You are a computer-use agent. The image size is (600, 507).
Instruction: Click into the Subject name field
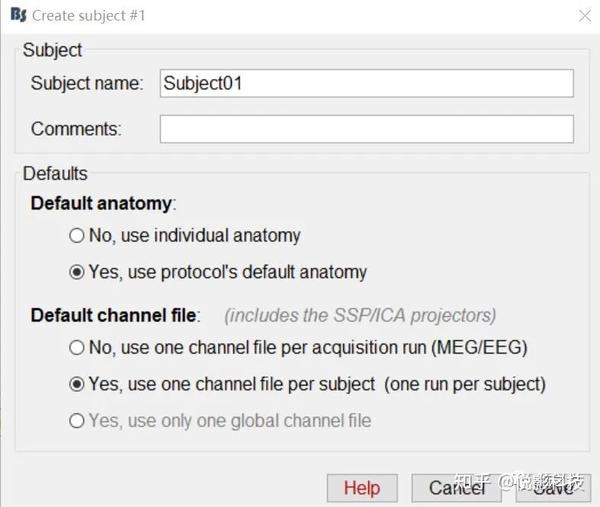366,83
